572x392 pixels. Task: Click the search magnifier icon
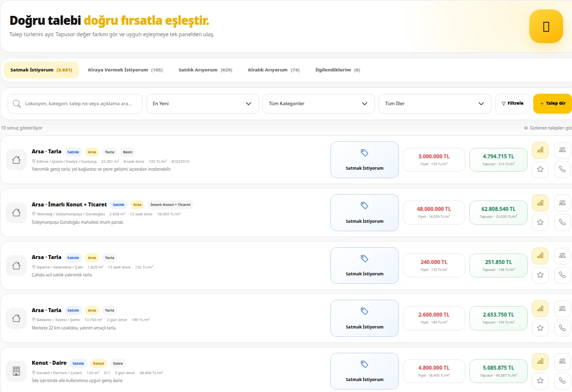point(17,104)
